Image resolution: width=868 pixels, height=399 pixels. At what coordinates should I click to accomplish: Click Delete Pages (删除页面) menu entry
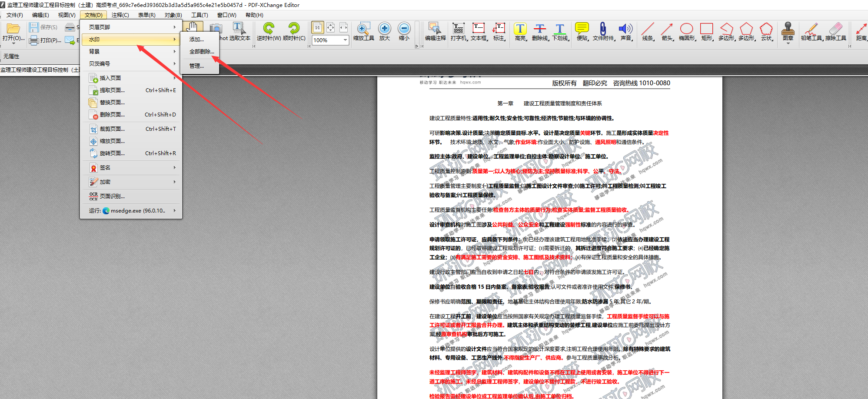pos(112,115)
